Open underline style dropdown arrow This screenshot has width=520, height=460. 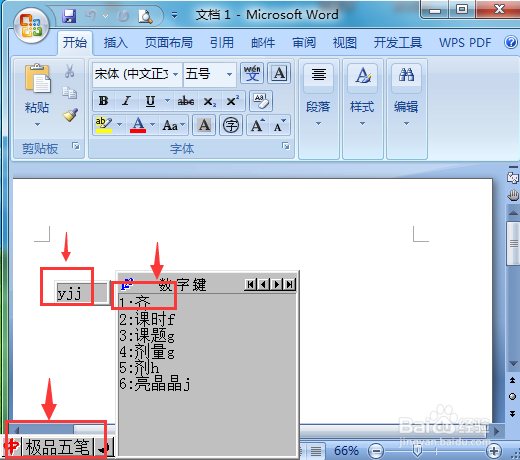tap(167, 101)
